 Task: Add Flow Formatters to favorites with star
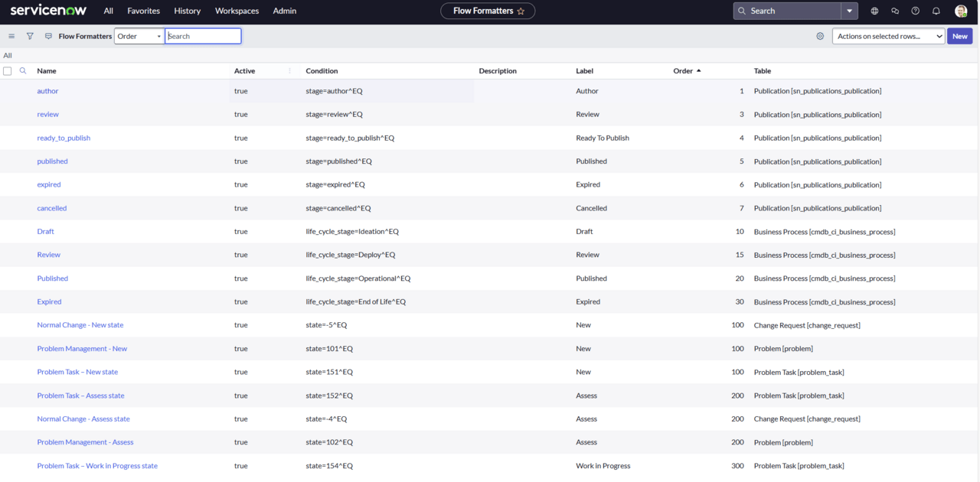pyautogui.click(x=521, y=11)
